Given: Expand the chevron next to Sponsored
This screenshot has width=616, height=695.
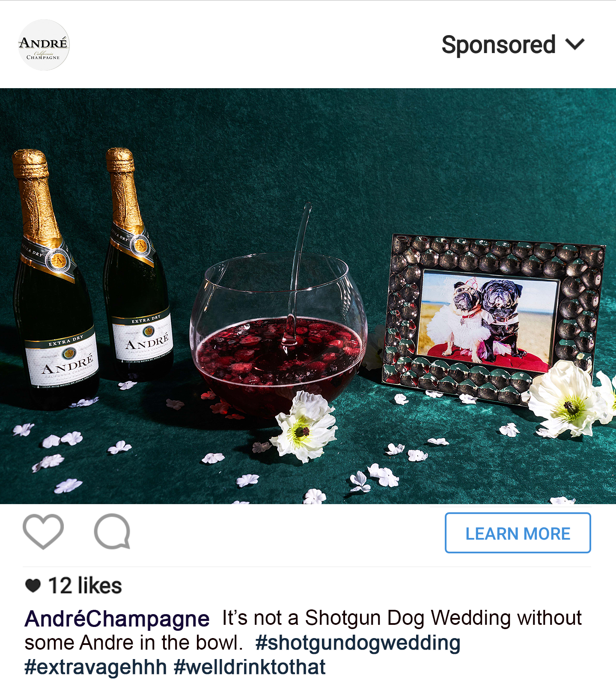Looking at the screenshot, I should click(x=575, y=44).
